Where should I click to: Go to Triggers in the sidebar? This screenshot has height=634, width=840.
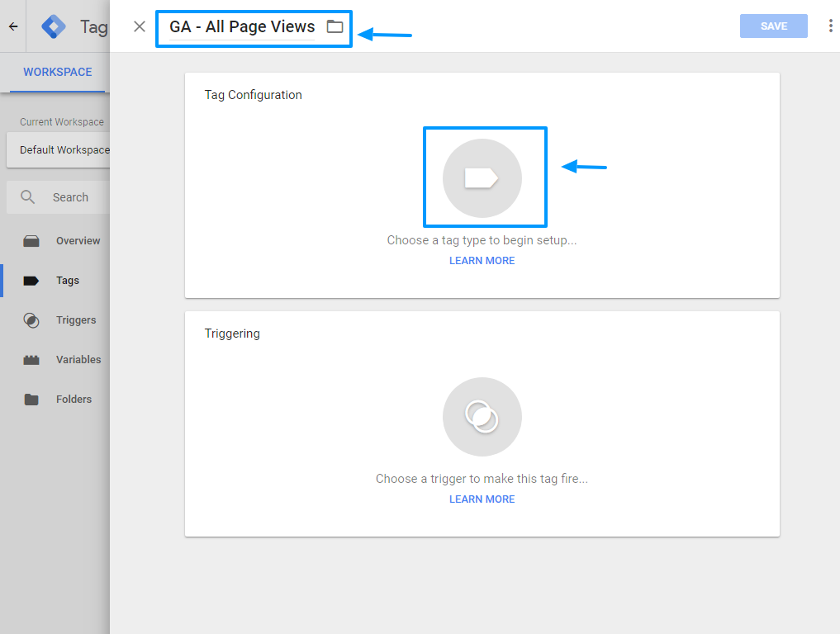[x=76, y=320]
